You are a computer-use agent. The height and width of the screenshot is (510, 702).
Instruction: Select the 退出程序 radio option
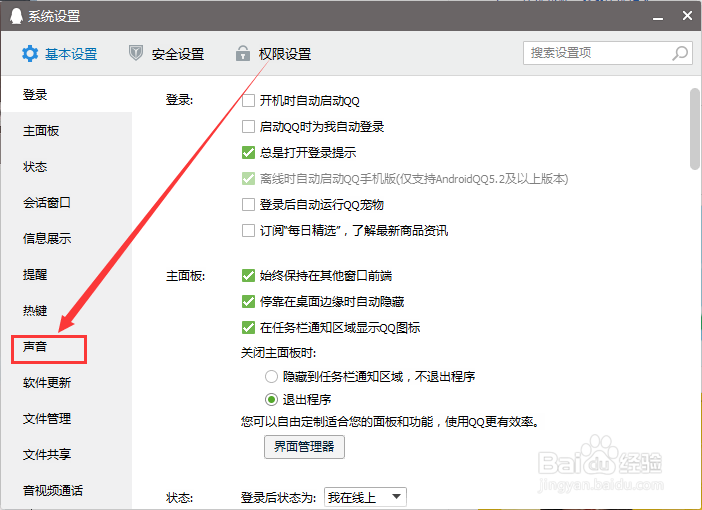coord(271,399)
